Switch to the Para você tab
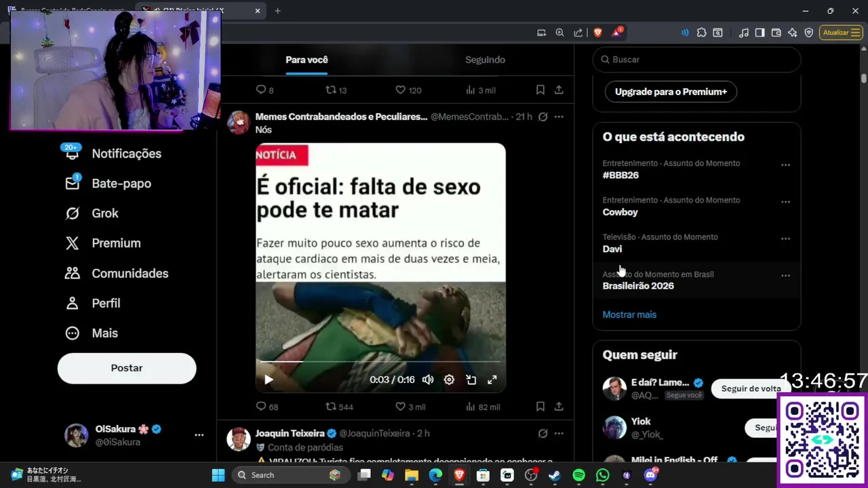Screen dimensions: 868x488 307,60
